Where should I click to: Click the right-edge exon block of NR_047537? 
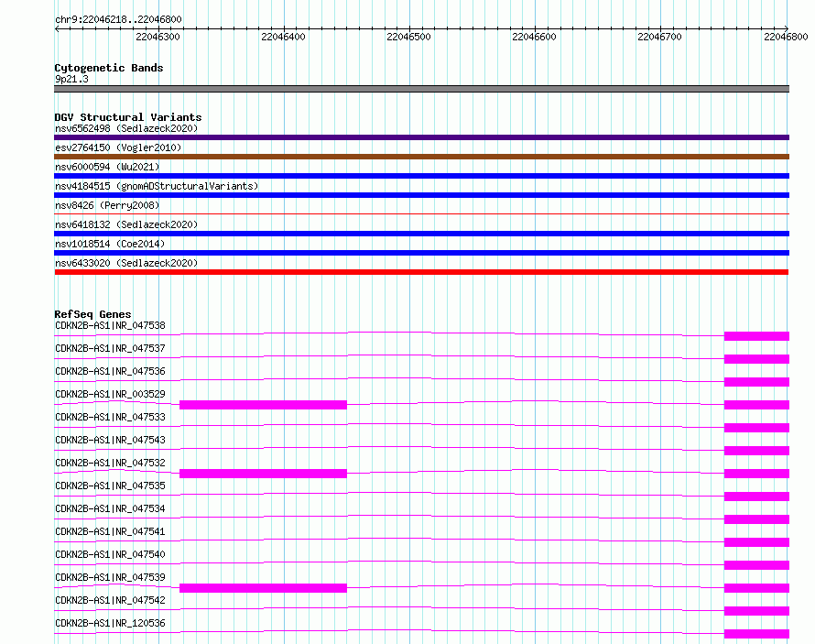click(x=756, y=359)
